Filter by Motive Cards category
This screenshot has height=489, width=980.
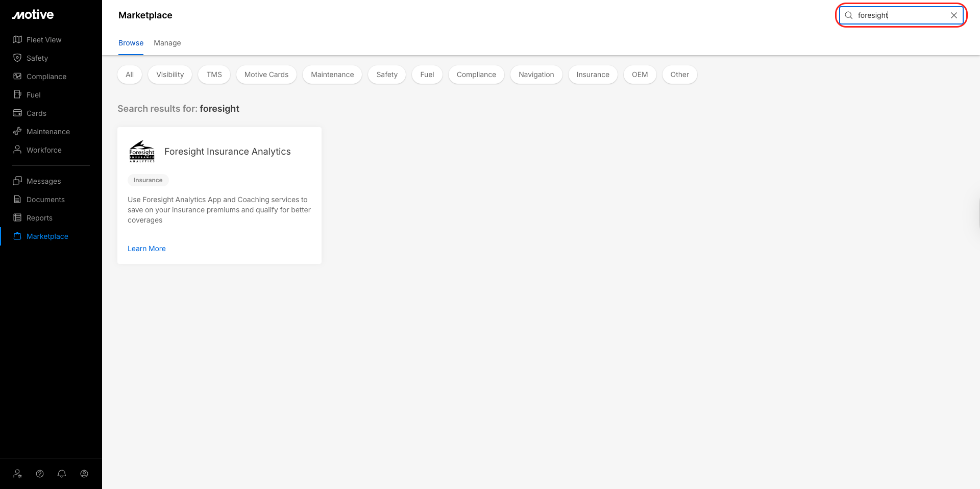click(266, 75)
